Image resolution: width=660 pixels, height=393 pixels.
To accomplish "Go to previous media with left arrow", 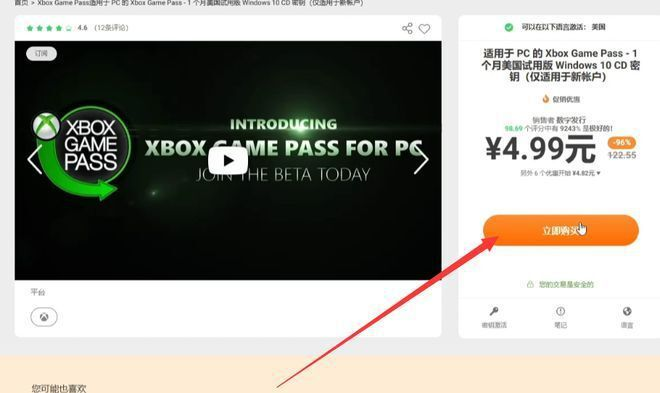I will click(x=34, y=159).
